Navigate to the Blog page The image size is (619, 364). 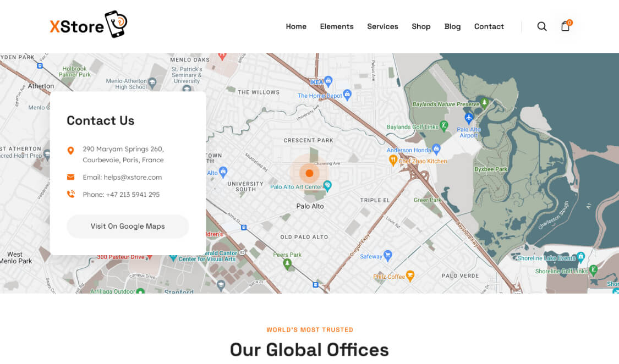tap(452, 26)
